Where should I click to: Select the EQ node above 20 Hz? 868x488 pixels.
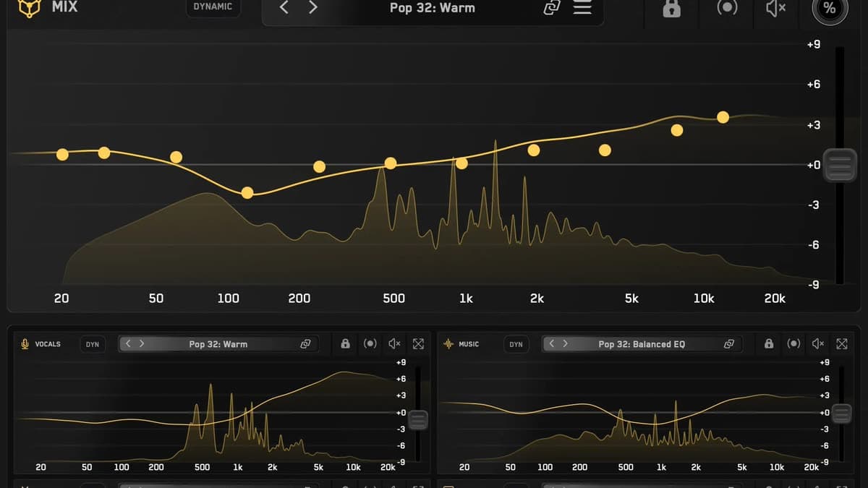pyautogui.click(x=62, y=154)
